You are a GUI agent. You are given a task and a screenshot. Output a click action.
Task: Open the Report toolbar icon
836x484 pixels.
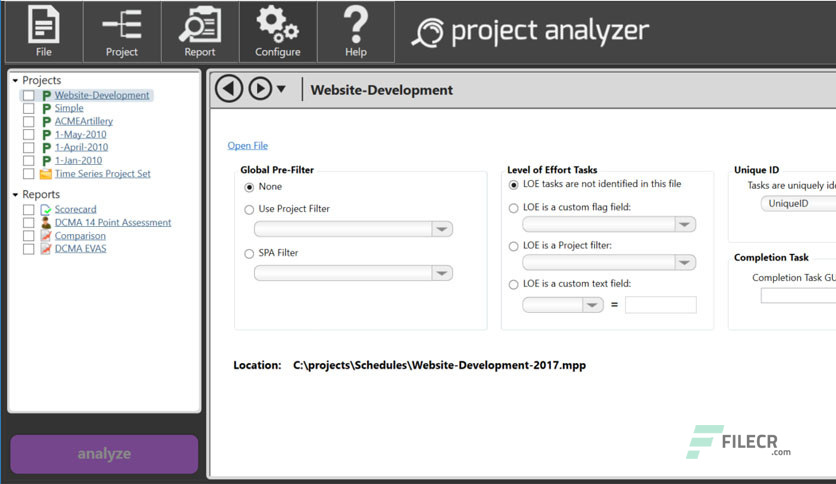[199, 24]
